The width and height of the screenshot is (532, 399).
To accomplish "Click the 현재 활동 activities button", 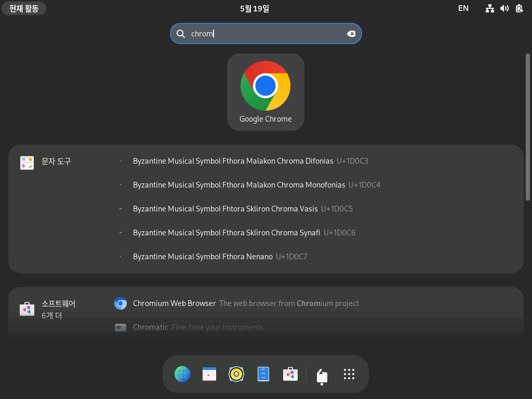I will click(24, 8).
